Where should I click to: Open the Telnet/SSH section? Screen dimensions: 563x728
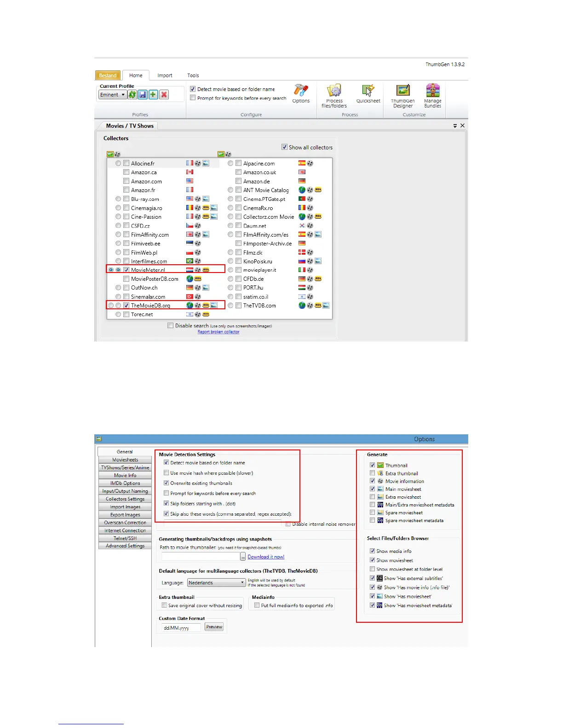(125, 538)
